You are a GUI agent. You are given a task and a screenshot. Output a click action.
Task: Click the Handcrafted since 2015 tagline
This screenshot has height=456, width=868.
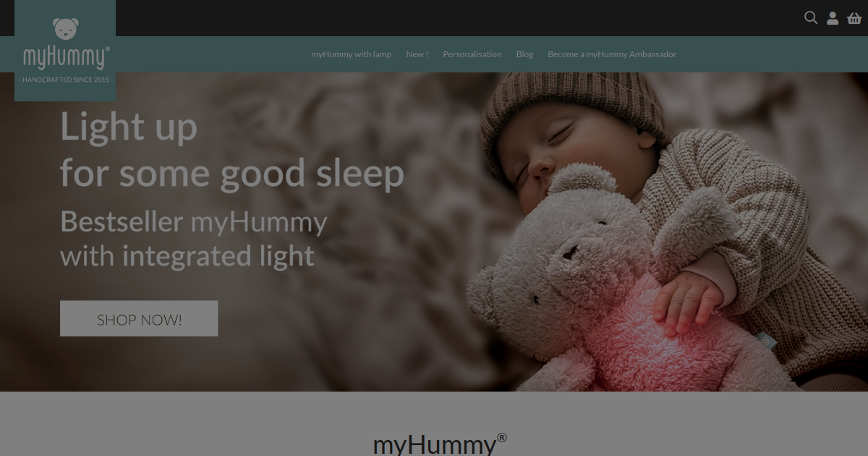66,80
